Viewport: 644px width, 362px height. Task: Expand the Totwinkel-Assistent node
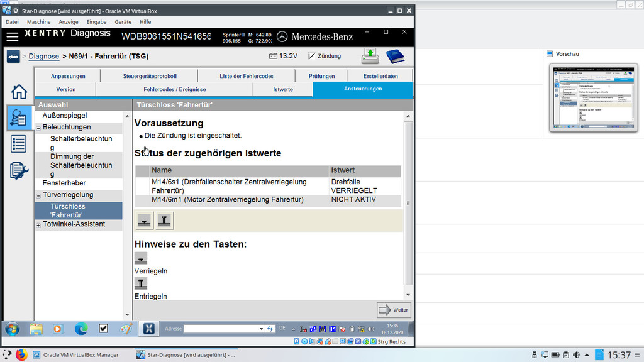tap(38, 226)
